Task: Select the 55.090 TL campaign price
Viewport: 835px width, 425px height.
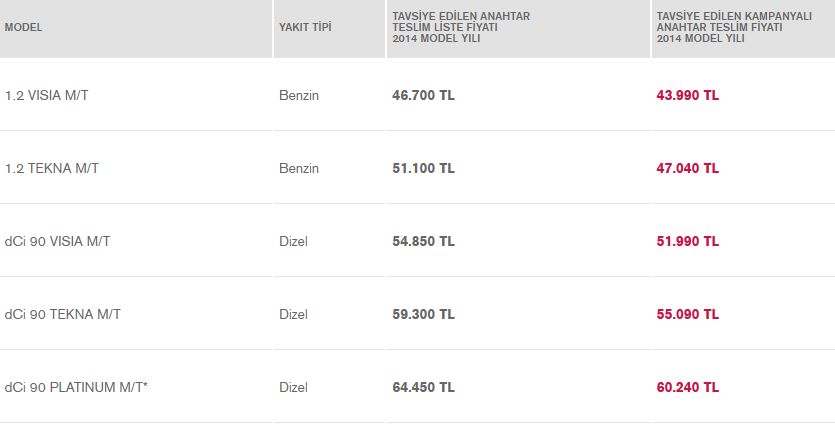Action: point(687,314)
